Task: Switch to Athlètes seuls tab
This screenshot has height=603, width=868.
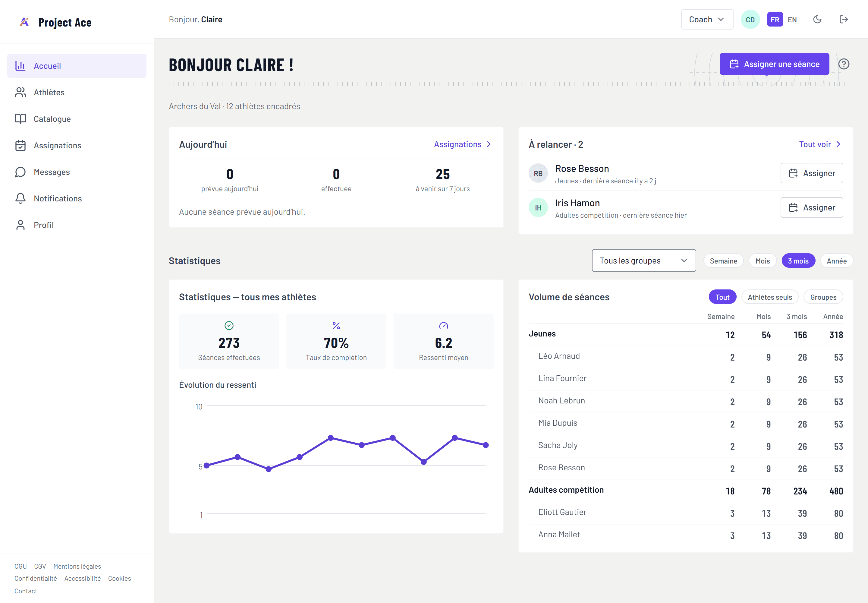Action: pyautogui.click(x=769, y=297)
